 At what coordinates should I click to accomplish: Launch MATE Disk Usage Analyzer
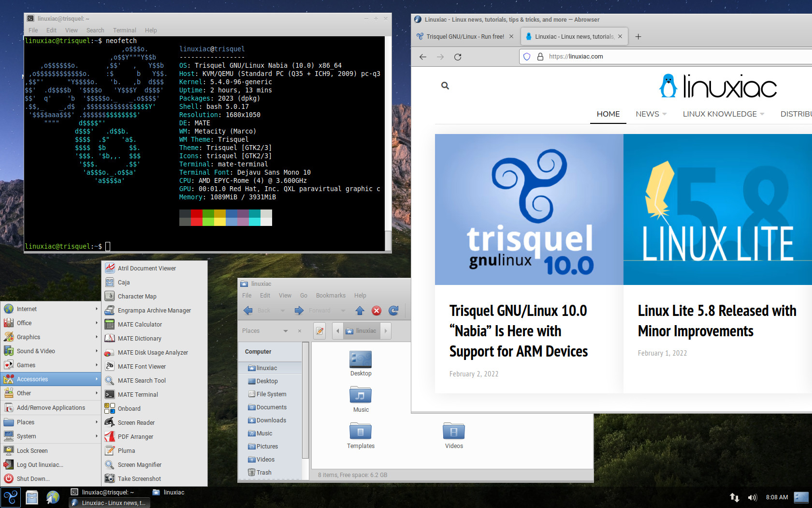(154, 352)
